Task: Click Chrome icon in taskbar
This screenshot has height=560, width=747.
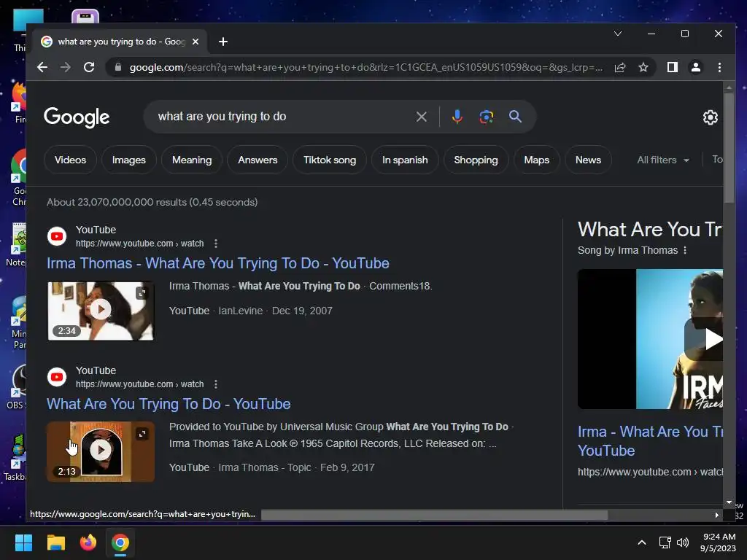Action: 120,542
